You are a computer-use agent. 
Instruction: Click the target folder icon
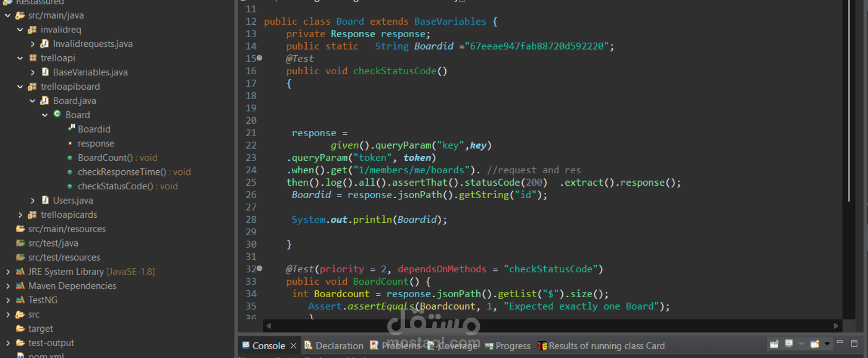(x=20, y=329)
